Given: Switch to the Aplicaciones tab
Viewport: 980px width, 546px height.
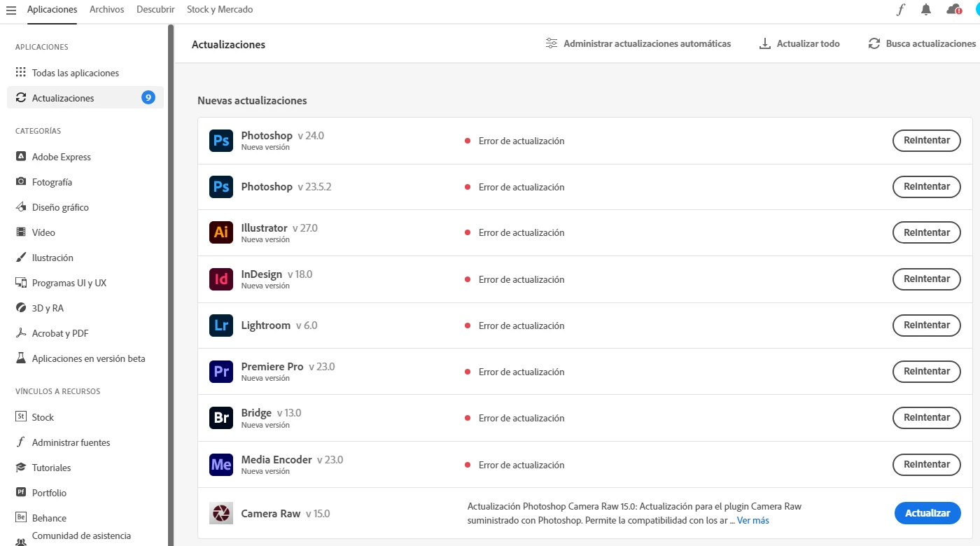Looking at the screenshot, I should pyautogui.click(x=52, y=10).
